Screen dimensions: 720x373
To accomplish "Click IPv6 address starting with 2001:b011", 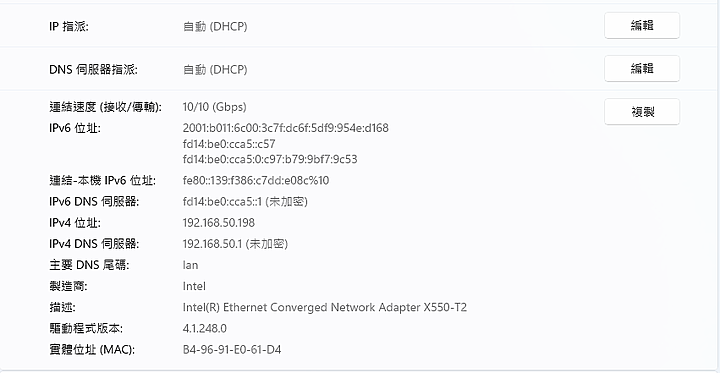I will [286, 128].
